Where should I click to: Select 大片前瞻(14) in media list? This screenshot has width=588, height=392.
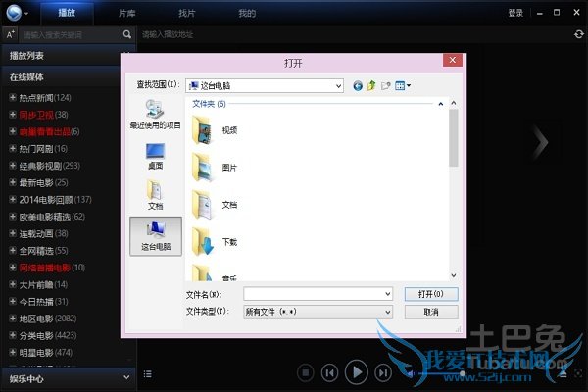click(x=43, y=285)
